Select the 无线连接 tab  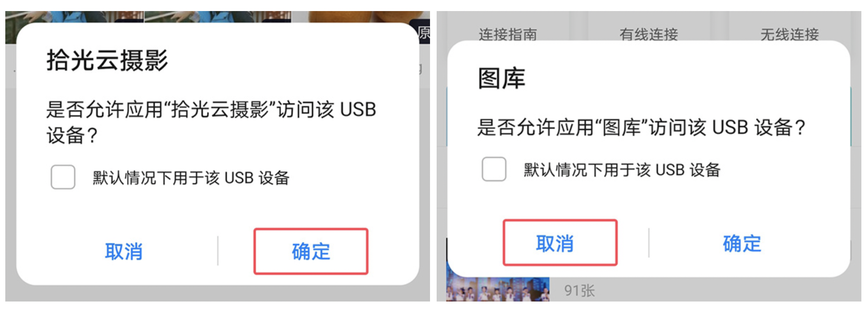click(x=789, y=34)
